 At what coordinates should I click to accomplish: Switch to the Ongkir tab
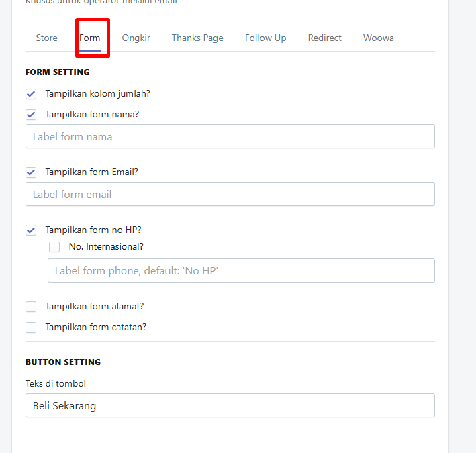coord(136,38)
